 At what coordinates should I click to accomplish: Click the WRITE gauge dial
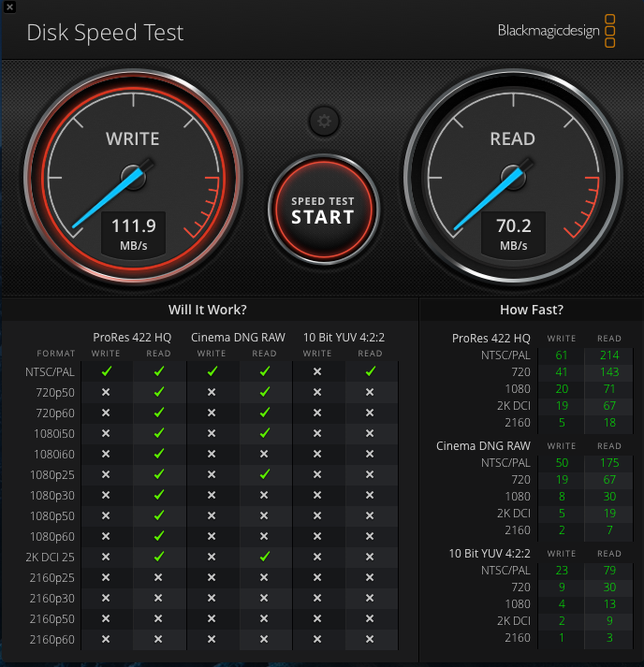point(133,177)
